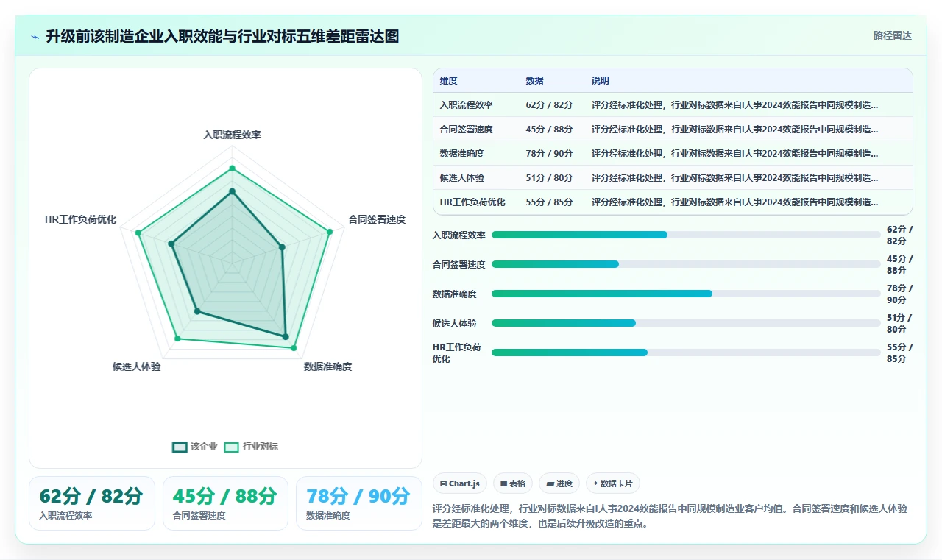Click the chart title text
This screenshot has width=942, height=560.
pyautogui.click(x=222, y=36)
